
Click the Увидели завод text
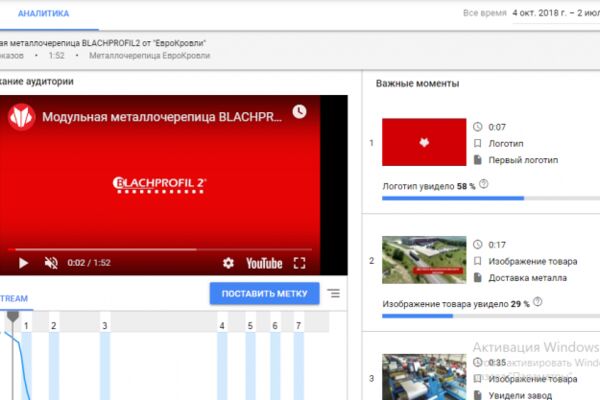click(x=520, y=395)
